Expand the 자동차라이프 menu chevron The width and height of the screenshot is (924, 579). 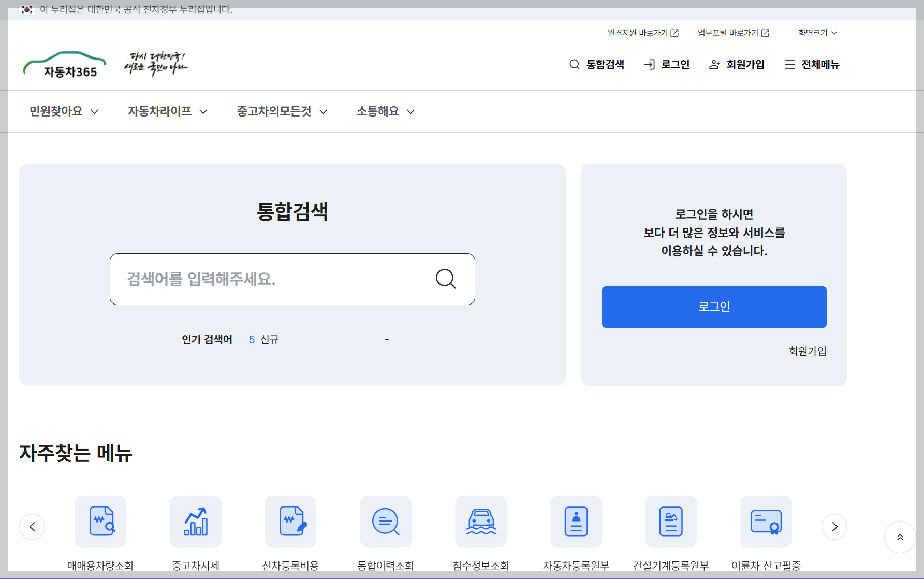click(x=203, y=111)
